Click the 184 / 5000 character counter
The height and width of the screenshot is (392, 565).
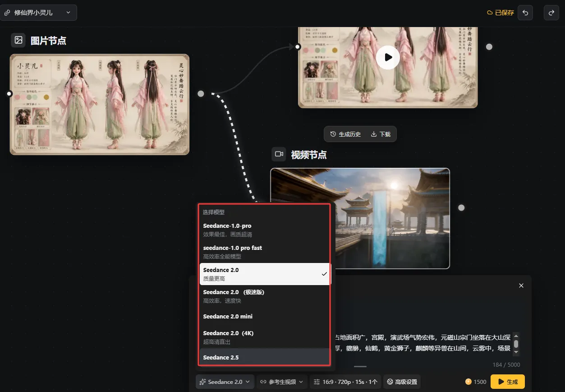(x=506, y=364)
